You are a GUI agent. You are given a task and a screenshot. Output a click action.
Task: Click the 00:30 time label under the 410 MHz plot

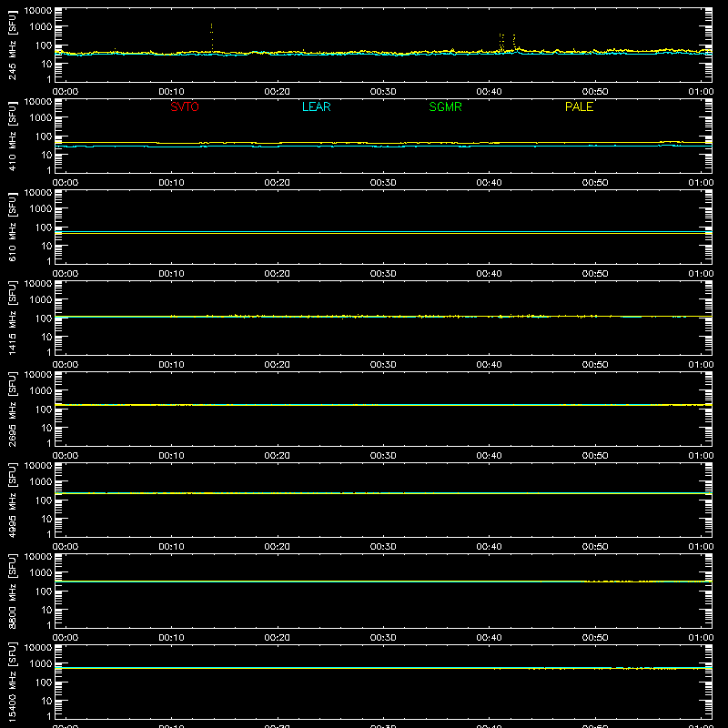[383, 183]
